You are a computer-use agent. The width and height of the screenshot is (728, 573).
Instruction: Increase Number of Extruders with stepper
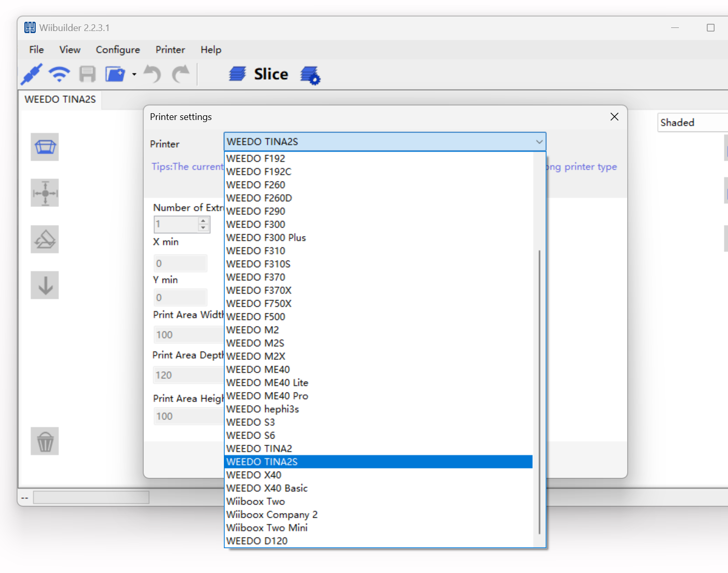click(204, 221)
